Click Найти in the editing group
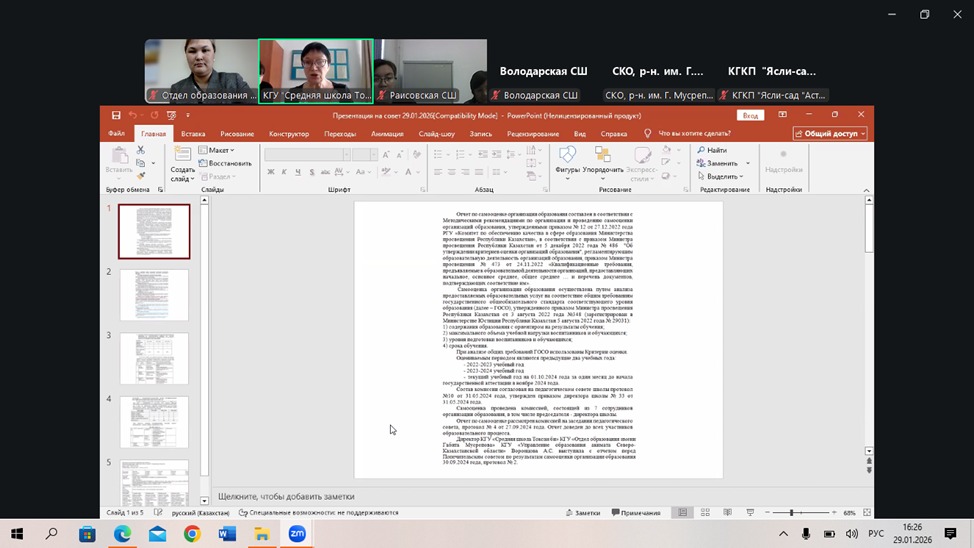Image resolution: width=974 pixels, height=548 pixels. 715,150
